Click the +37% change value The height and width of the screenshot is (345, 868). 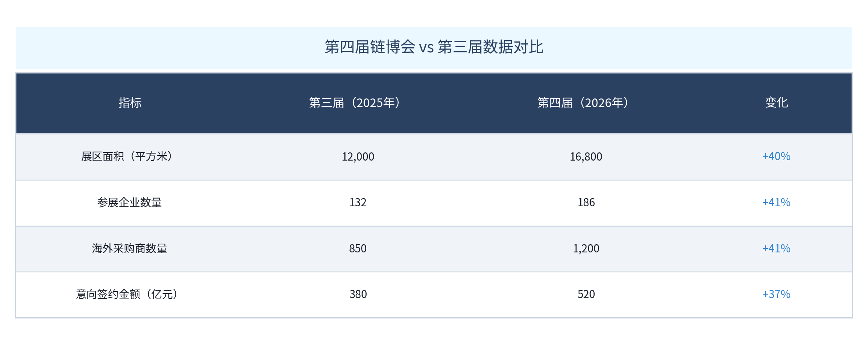coord(776,294)
